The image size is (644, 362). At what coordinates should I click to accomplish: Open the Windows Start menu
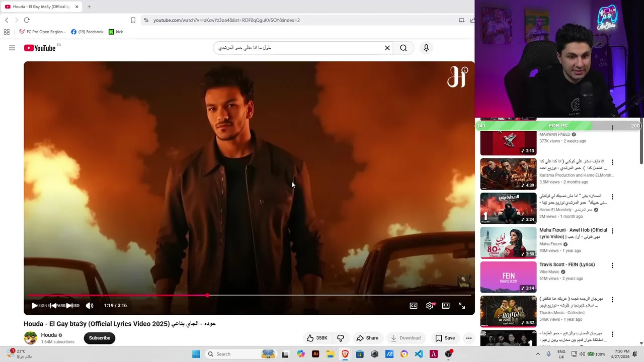tap(196, 354)
